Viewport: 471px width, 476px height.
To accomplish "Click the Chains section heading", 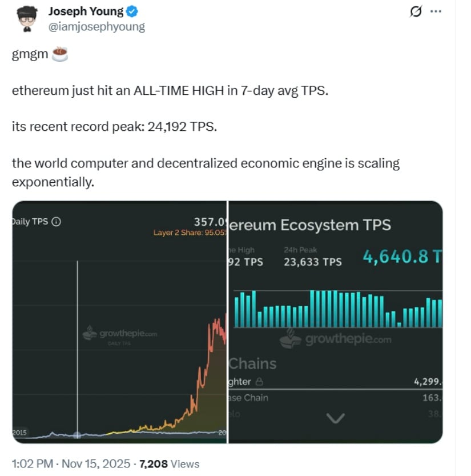I will pos(252,364).
